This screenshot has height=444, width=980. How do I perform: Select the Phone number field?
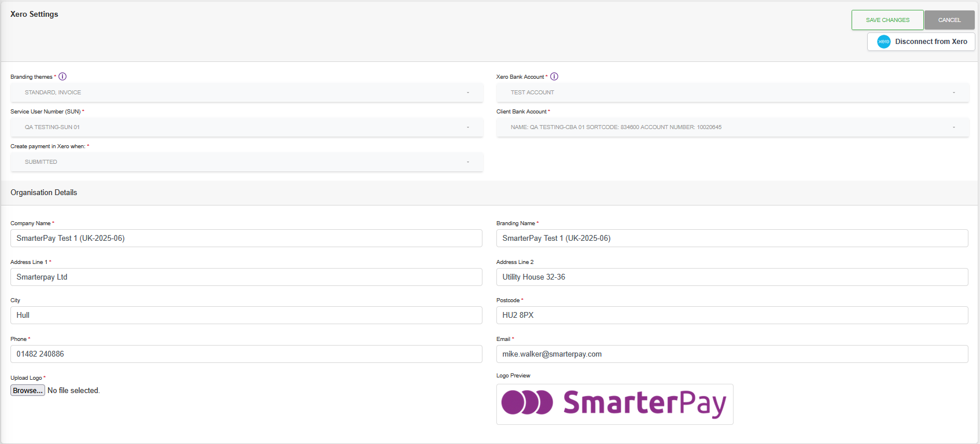[x=246, y=354]
